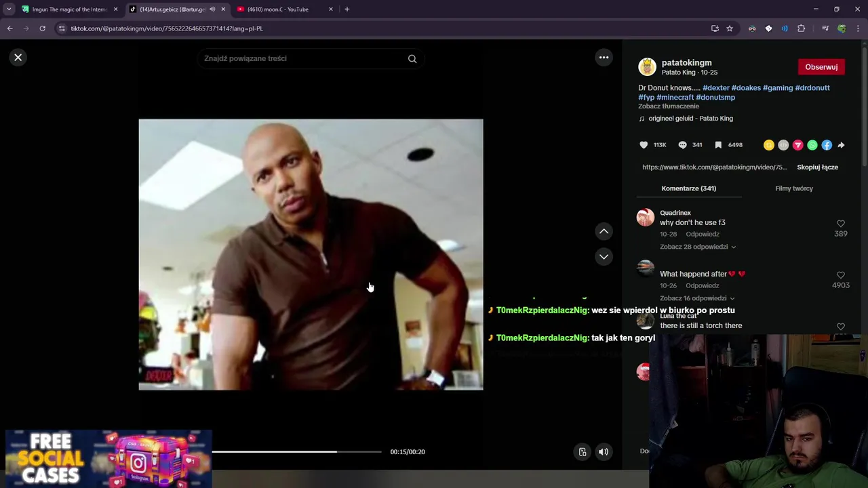Like the 'What happend after' comment

tap(841, 275)
